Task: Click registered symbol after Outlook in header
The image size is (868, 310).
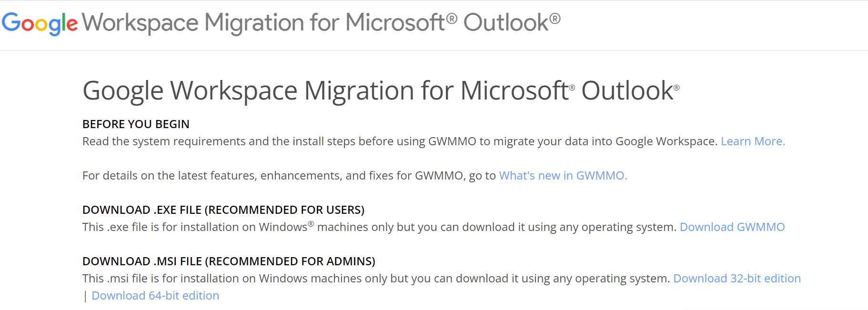Action: 555,19
